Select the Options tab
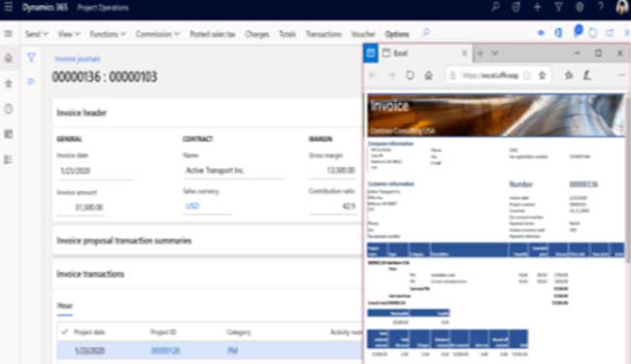 (x=397, y=34)
